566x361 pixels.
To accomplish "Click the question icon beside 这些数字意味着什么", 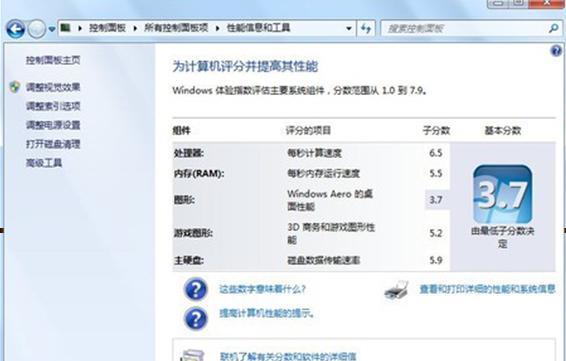I will [x=196, y=289].
